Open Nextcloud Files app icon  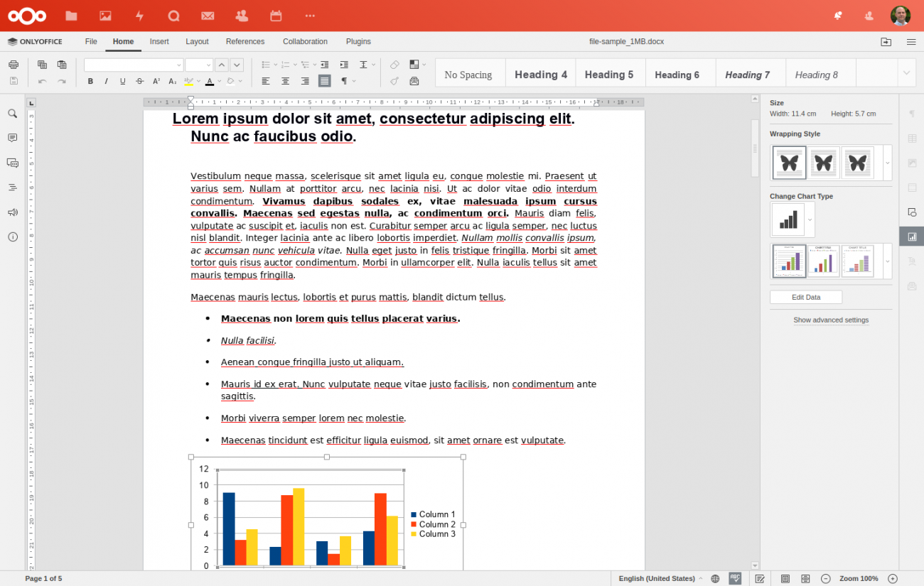coord(71,16)
